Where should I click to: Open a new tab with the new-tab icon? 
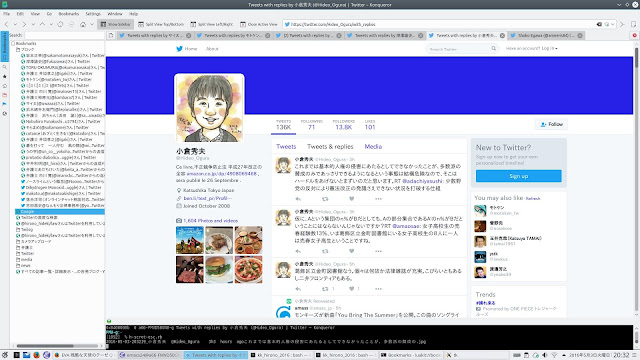pyautogui.click(x=111, y=36)
